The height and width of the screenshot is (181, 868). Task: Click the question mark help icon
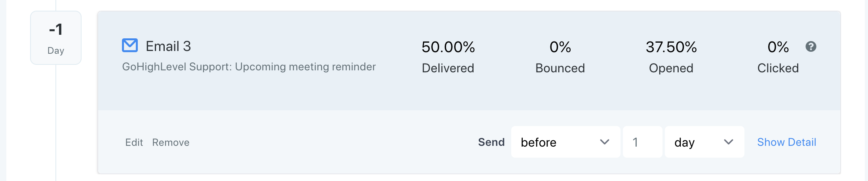click(x=811, y=47)
